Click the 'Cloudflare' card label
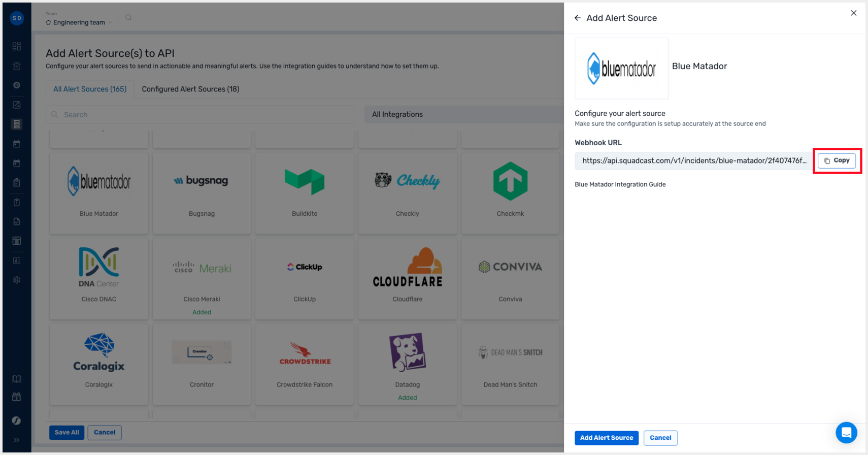868x455 pixels. coord(407,299)
